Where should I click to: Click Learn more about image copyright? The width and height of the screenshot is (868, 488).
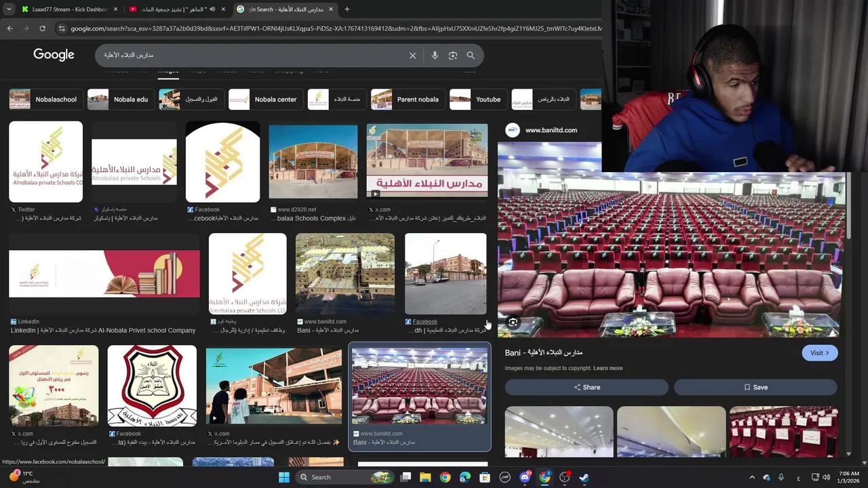point(608,368)
